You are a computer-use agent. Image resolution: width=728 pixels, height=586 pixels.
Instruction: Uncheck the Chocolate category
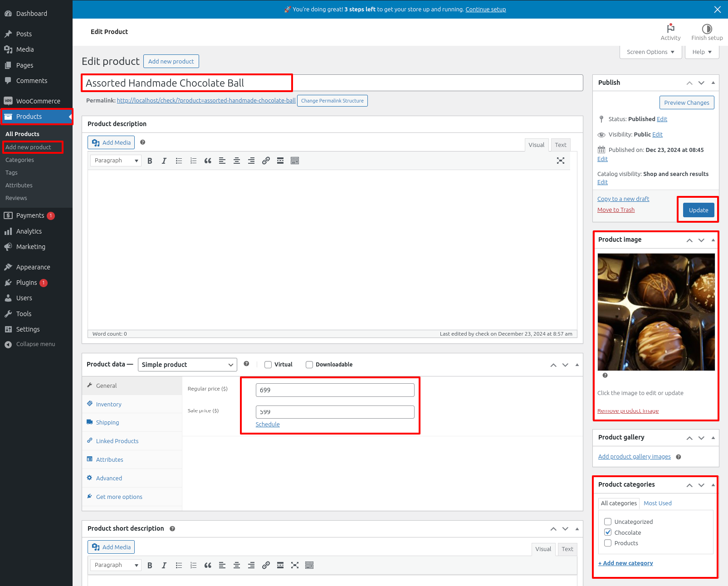tap(608, 532)
